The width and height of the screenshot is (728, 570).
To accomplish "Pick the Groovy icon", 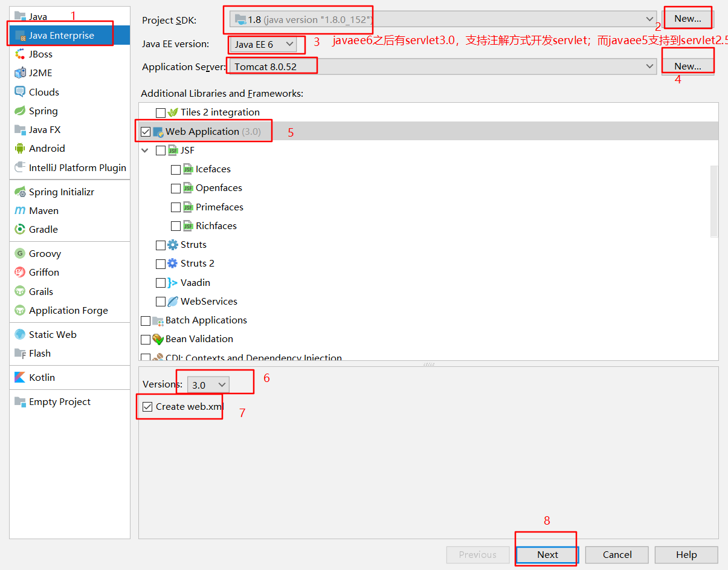I will tap(20, 254).
